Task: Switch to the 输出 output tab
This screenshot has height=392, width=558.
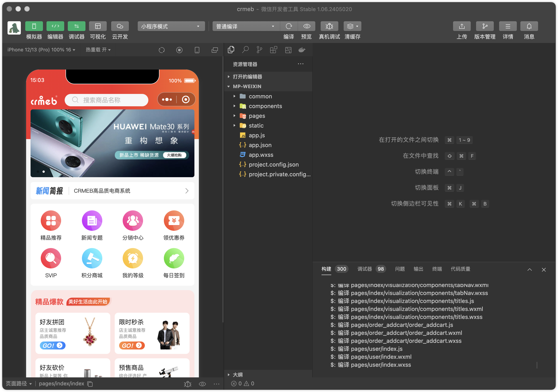Action: pos(418,269)
